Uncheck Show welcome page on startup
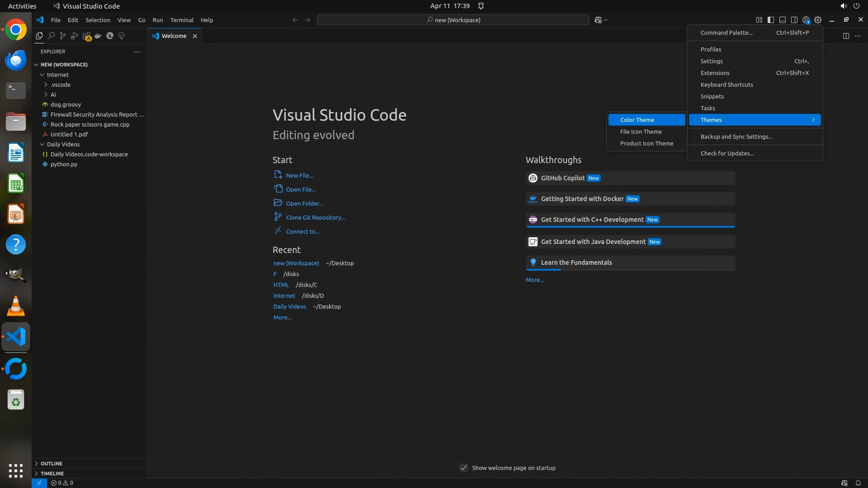Image resolution: width=868 pixels, height=488 pixels. click(464, 468)
